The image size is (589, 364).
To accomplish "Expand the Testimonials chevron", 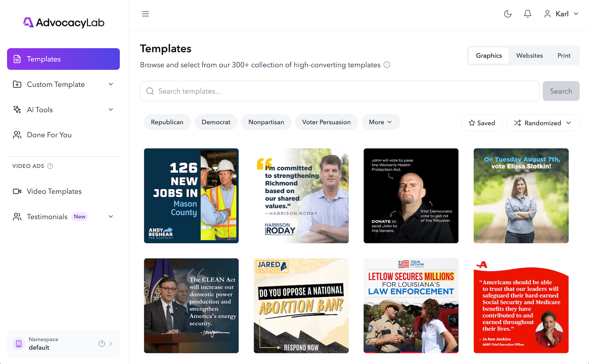I will point(111,217).
